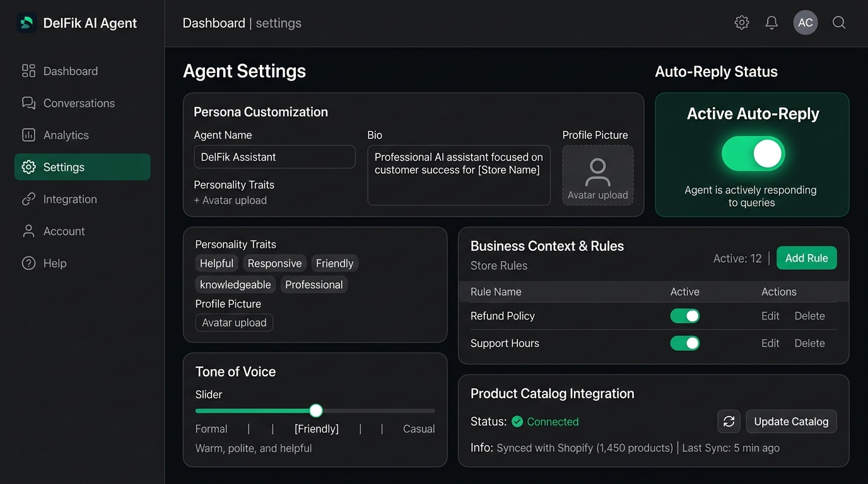Click the Responsive personality trait tag

tap(274, 263)
